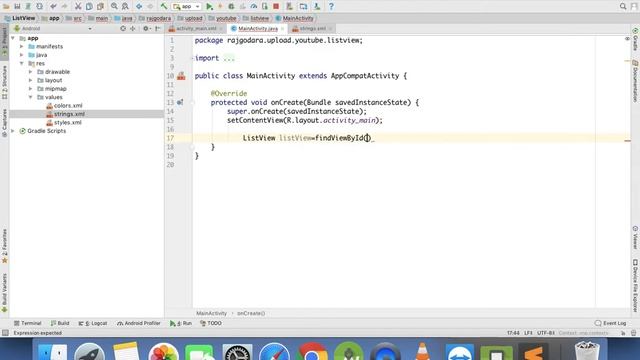Click the Copy icon in toolbar

coord(89,7)
